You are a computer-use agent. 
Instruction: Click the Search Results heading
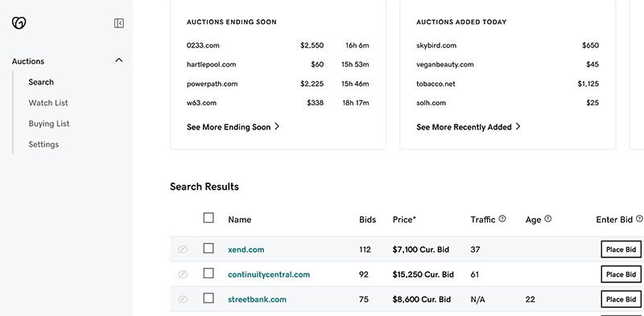coord(204,187)
